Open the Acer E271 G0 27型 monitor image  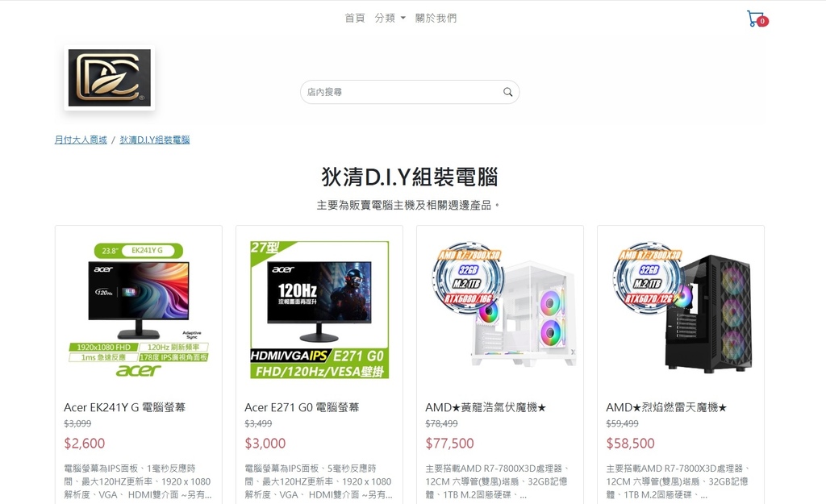(319, 310)
